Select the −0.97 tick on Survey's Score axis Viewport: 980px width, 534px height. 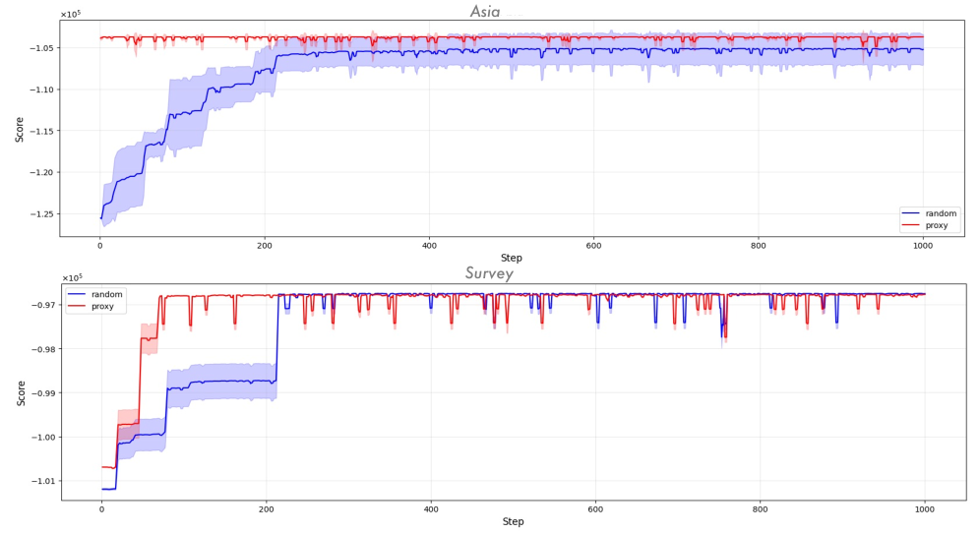coord(43,305)
